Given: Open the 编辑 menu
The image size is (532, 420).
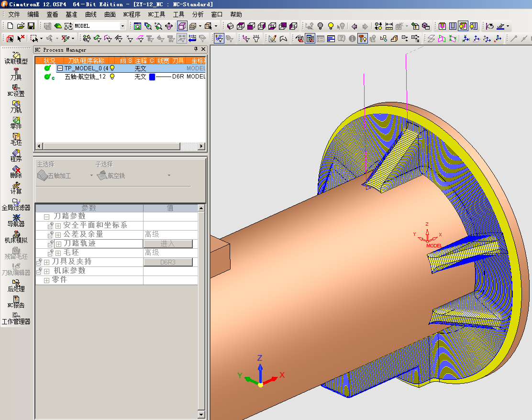Looking at the screenshot, I should (33, 14).
